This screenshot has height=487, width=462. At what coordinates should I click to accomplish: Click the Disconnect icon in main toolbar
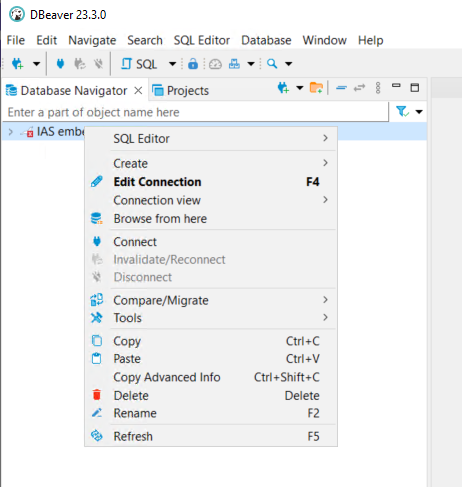[x=98, y=63]
